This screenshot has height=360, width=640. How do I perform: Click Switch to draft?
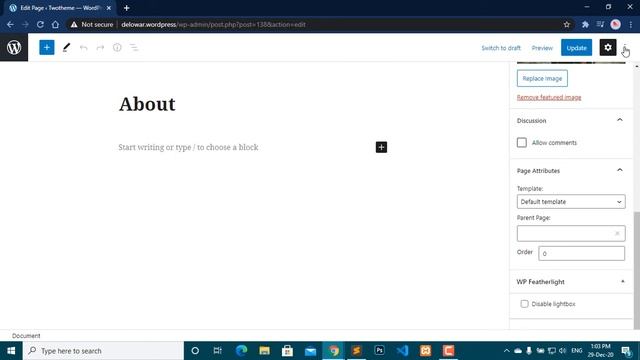coord(501,48)
